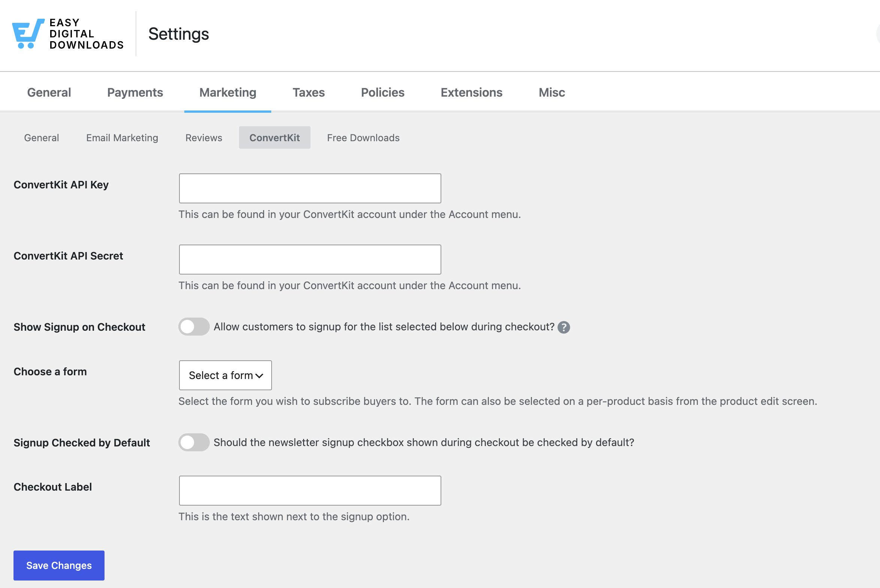The width and height of the screenshot is (880, 588).
Task: Click the Easy Digital Downloads cart logo
Action: (28, 33)
